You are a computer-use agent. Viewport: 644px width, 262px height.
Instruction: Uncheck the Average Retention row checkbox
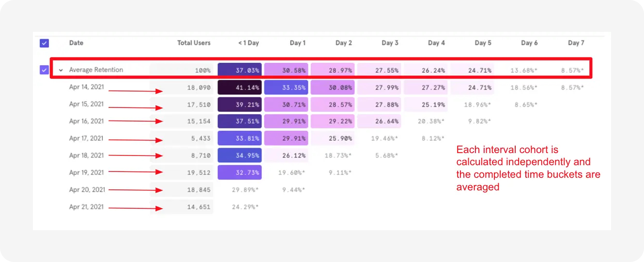44,70
